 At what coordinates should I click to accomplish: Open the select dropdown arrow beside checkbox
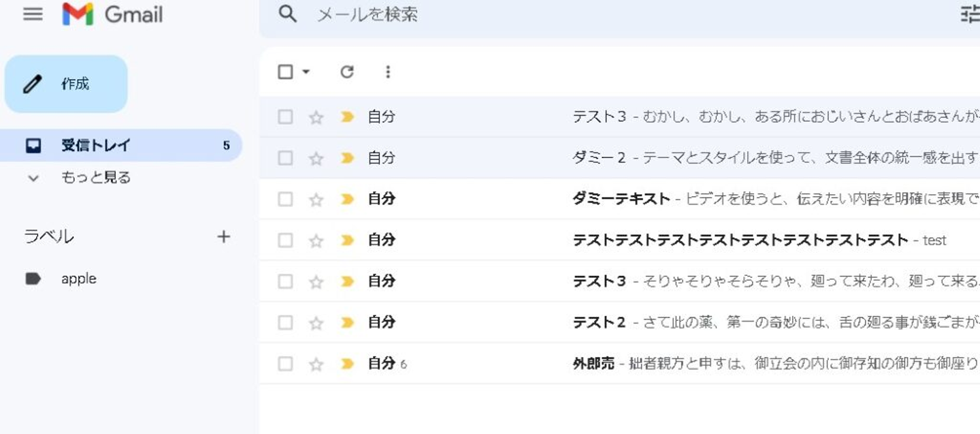click(x=306, y=72)
